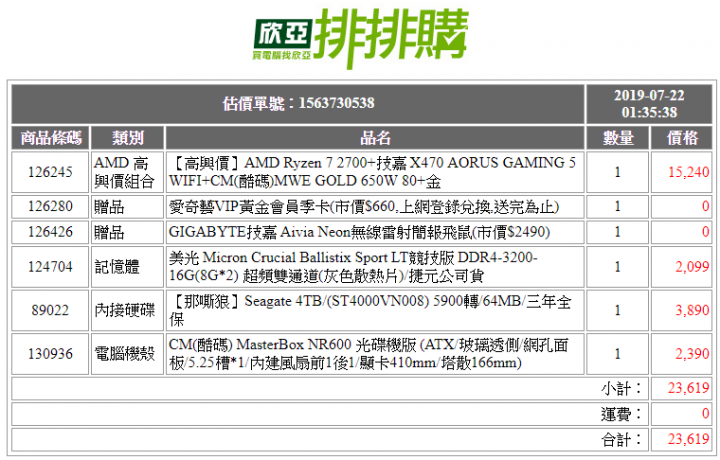Click the 合計 label

coord(622,439)
